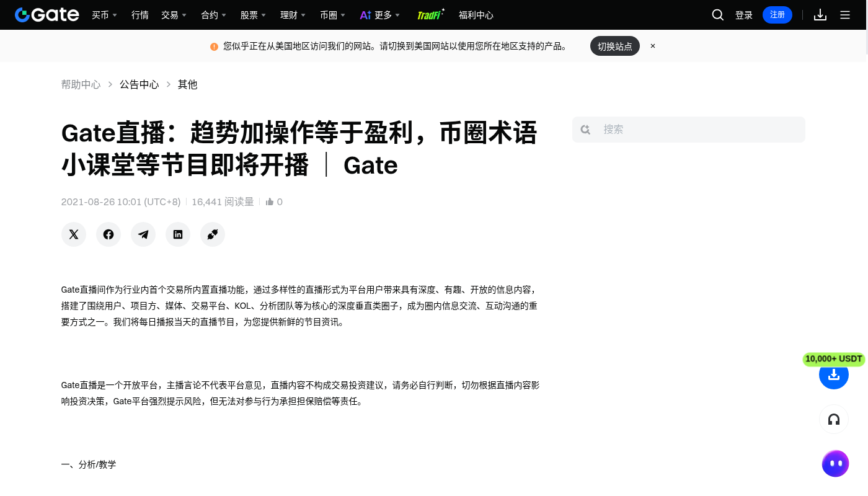Share the article on LinkedIn
The height and width of the screenshot is (496, 868).
point(178,234)
